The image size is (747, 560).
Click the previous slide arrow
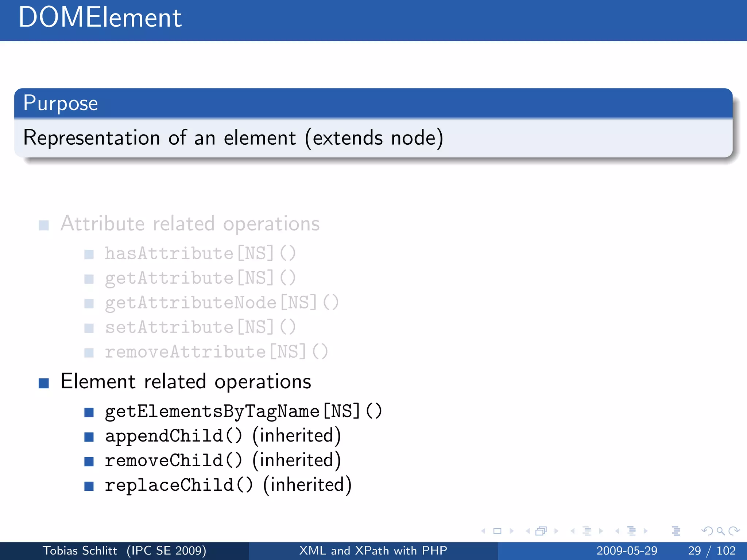tap(484, 531)
